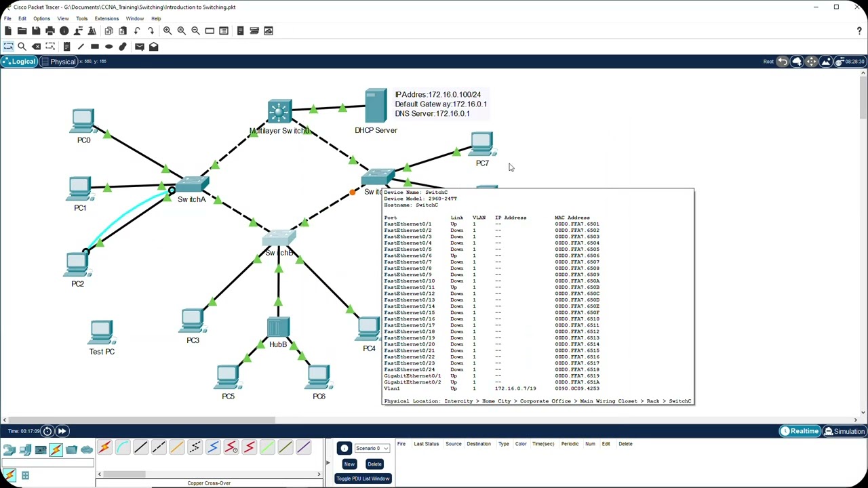Open the File menu
This screenshot has width=868, height=488.
coord(7,18)
